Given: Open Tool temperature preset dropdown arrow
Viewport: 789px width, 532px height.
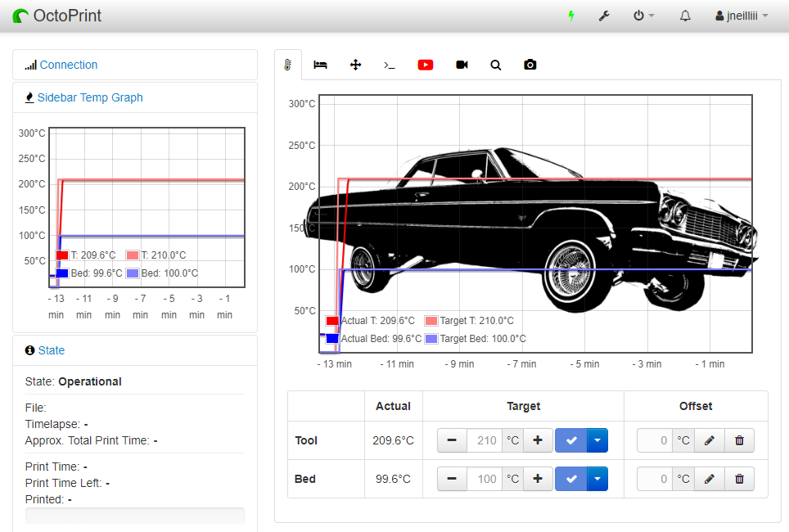Looking at the screenshot, I should [x=597, y=440].
